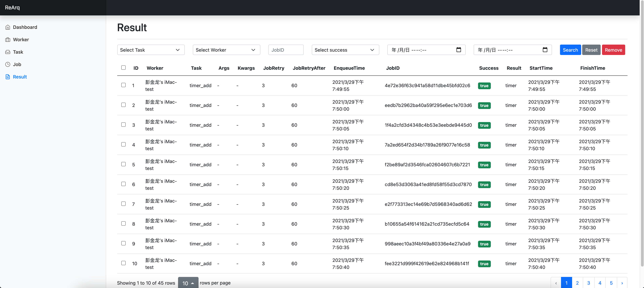Click the Result document icon
644x288 pixels.
click(8, 77)
